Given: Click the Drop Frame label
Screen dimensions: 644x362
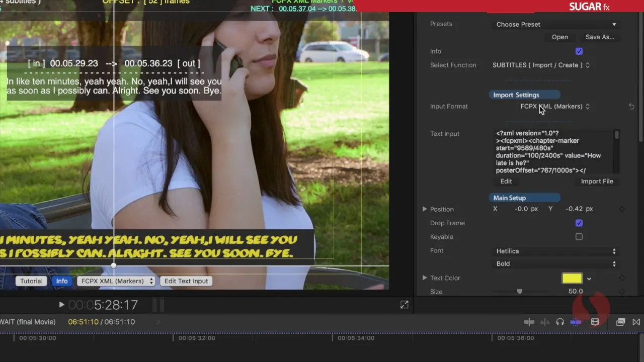Looking at the screenshot, I should coord(447,223).
